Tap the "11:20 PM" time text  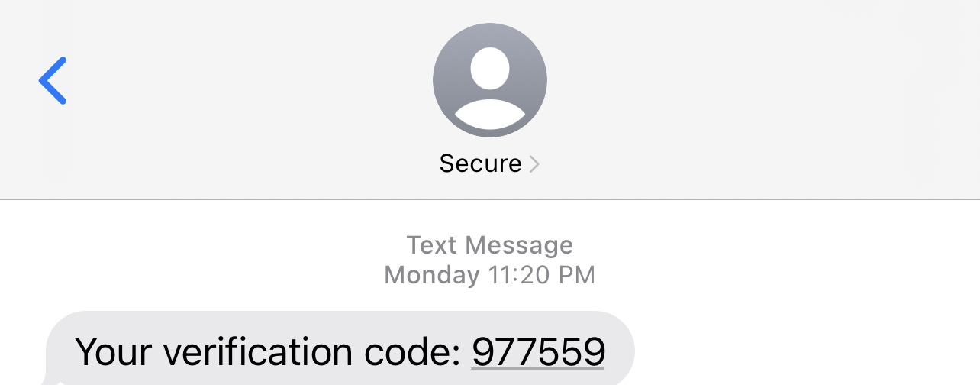[x=542, y=274]
